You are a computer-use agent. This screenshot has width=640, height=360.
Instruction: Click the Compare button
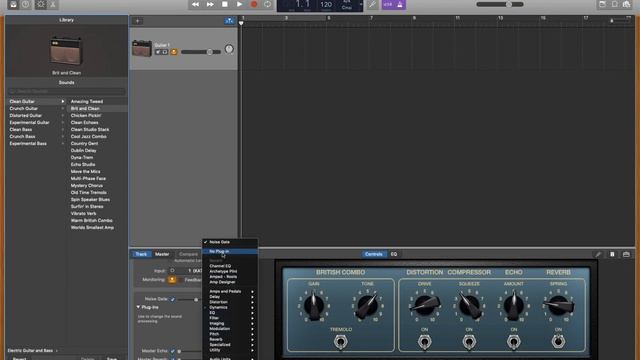[x=188, y=254]
